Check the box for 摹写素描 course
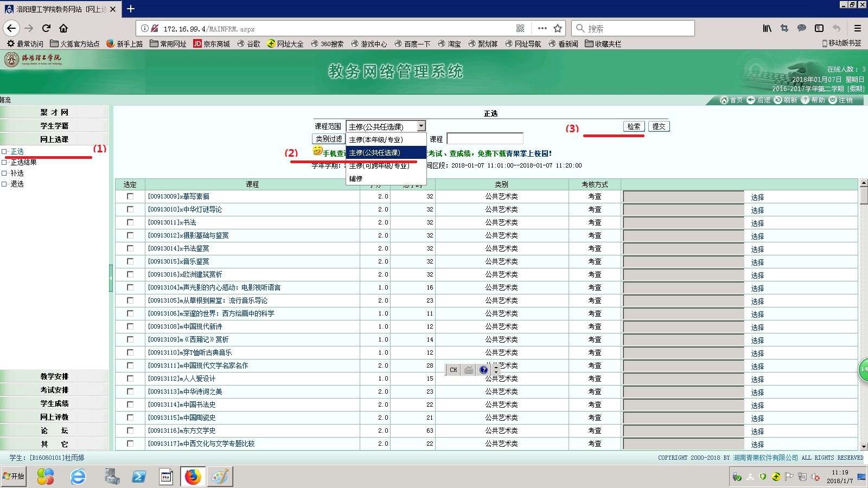 [x=130, y=196]
